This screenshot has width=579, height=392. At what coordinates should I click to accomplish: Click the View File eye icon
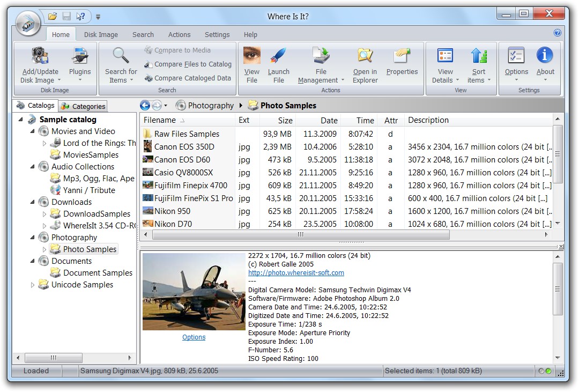(x=252, y=56)
